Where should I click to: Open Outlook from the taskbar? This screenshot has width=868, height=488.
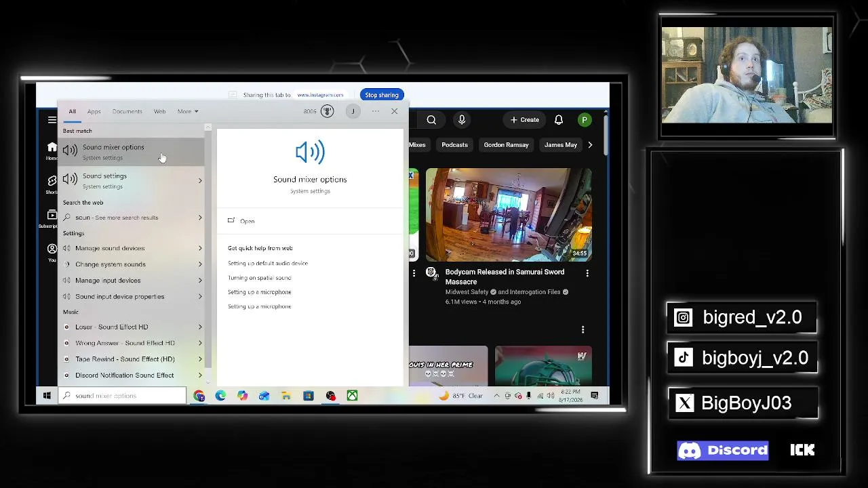pyautogui.click(x=264, y=396)
